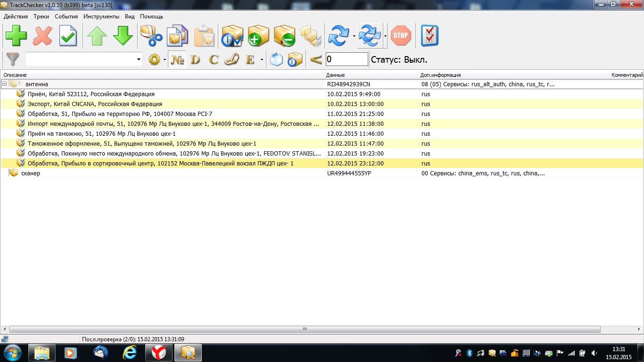This screenshot has width=644, height=362.
Task: Click the Посл.проверка status bar text
Action: tap(133, 339)
